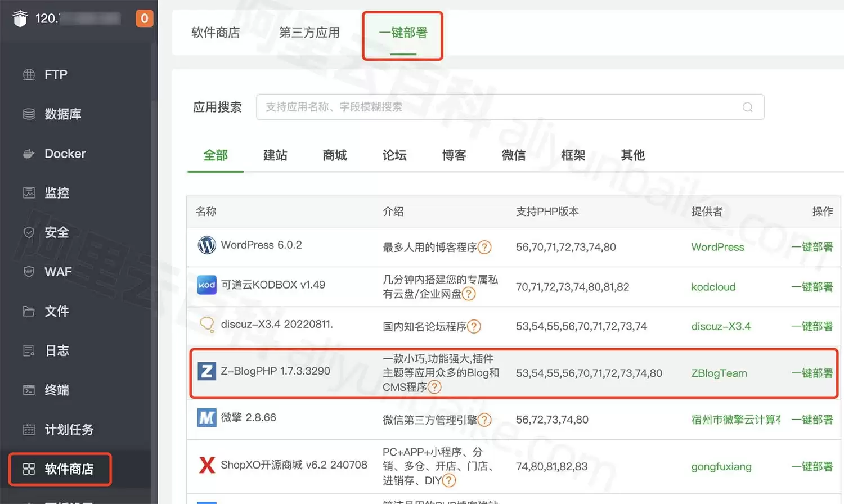This screenshot has width=844, height=504.
Task: Filter apps by 论坛 category
Action: pos(394,155)
